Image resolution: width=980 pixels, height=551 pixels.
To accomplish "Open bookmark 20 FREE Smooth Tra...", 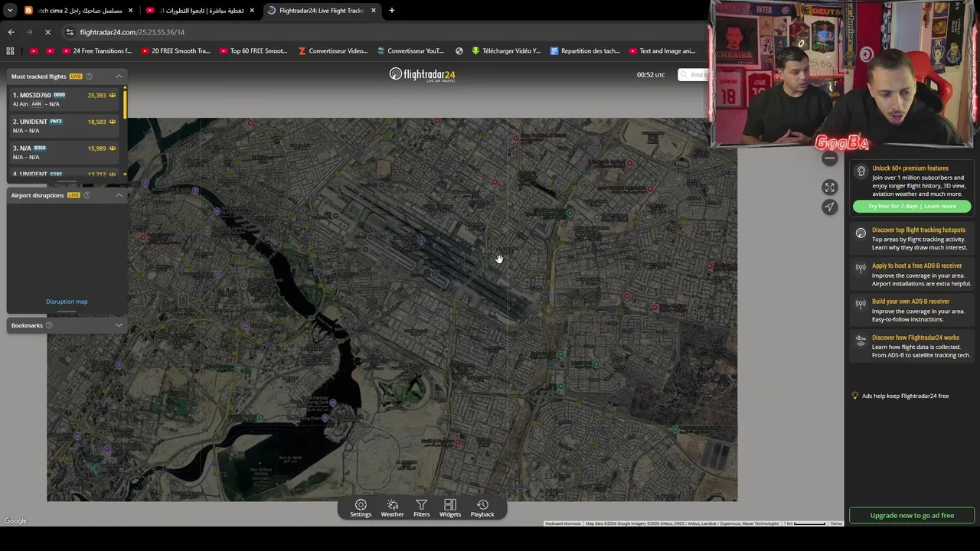I will point(175,51).
